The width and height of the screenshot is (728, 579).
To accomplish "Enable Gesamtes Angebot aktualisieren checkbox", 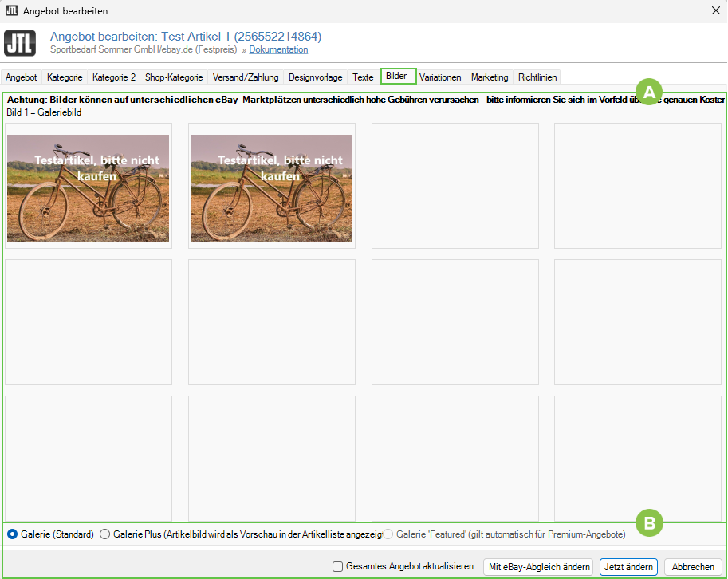I will (337, 567).
